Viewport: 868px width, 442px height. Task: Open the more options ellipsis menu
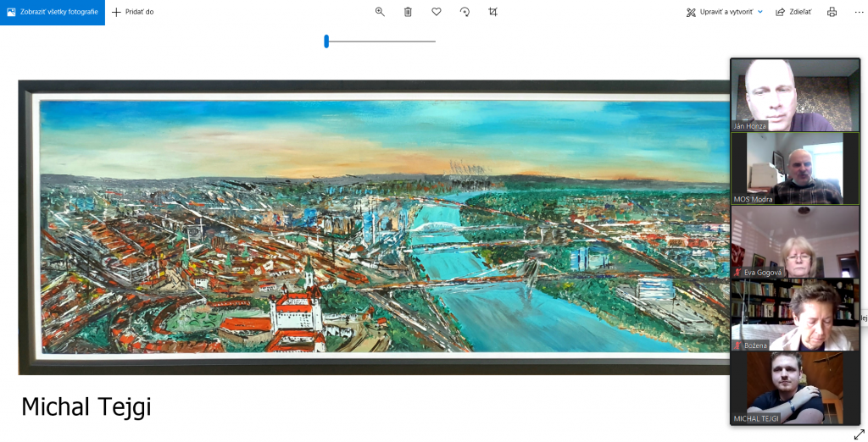coord(859,12)
